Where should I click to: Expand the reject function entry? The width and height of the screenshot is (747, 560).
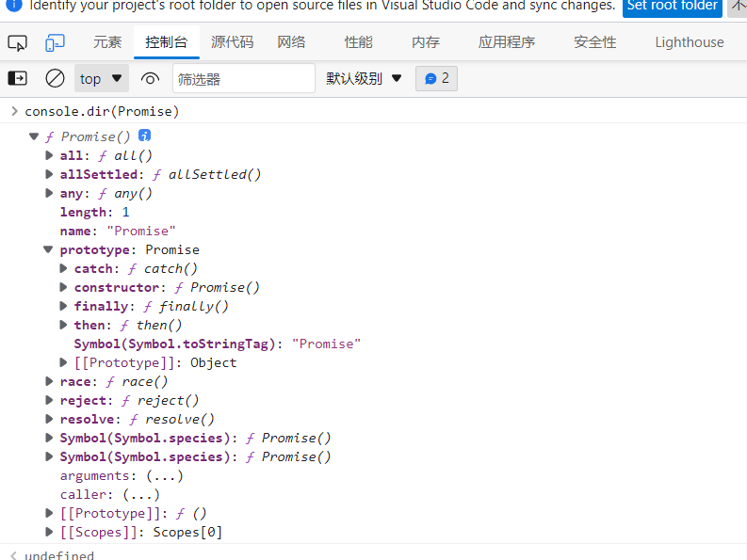pos(49,400)
